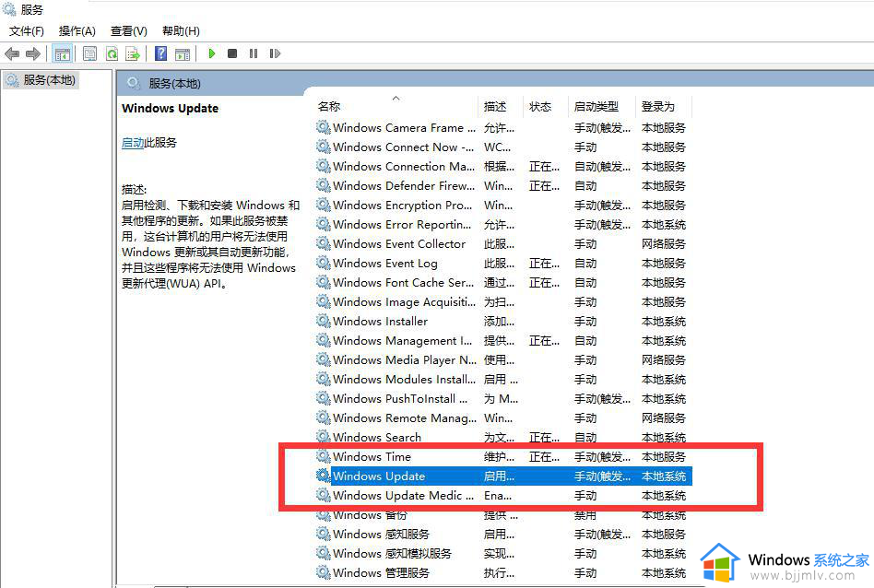Click gear icon of Windows Event Collector row
Image resolution: width=874 pixels, height=588 pixels.
point(324,243)
